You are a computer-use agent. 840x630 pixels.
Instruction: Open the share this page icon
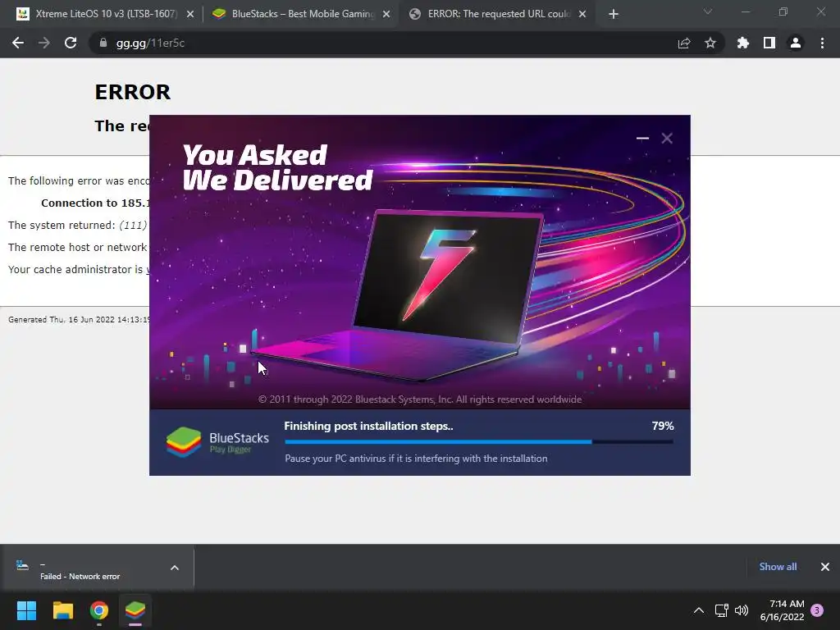click(684, 43)
